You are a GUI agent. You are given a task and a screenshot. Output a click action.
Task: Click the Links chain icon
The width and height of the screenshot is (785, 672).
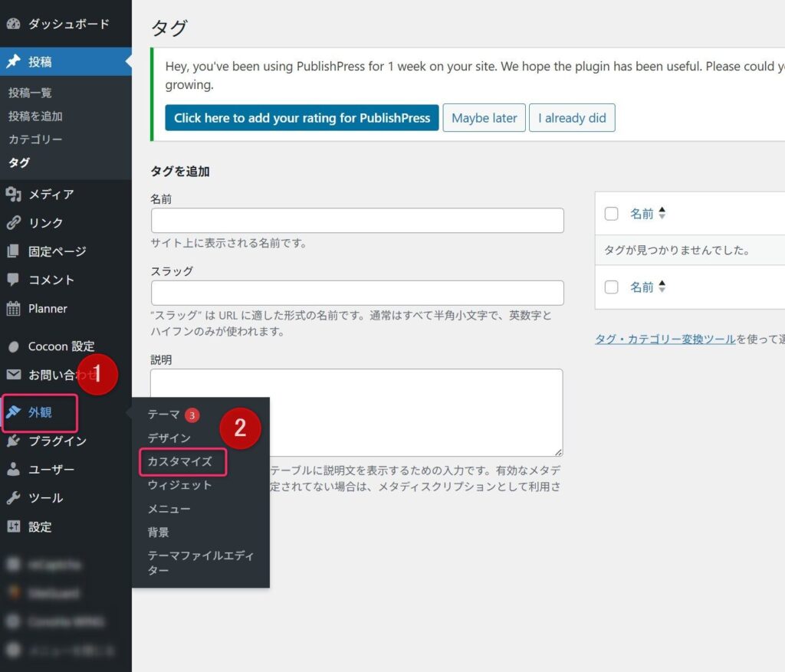tap(13, 223)
